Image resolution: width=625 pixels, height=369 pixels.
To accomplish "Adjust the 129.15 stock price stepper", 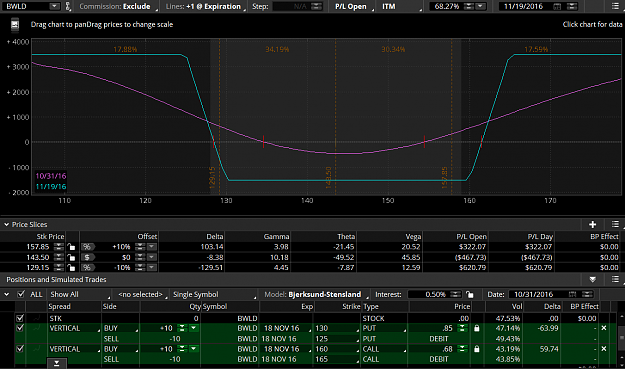I will coord(59,267).
